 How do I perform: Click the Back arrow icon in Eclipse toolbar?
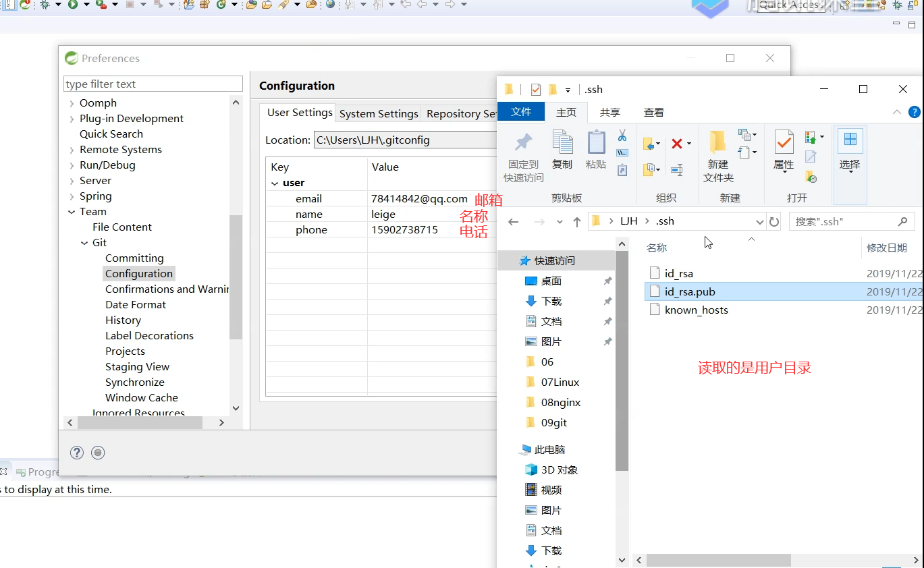pyautogui.click(x=422, y=4)
